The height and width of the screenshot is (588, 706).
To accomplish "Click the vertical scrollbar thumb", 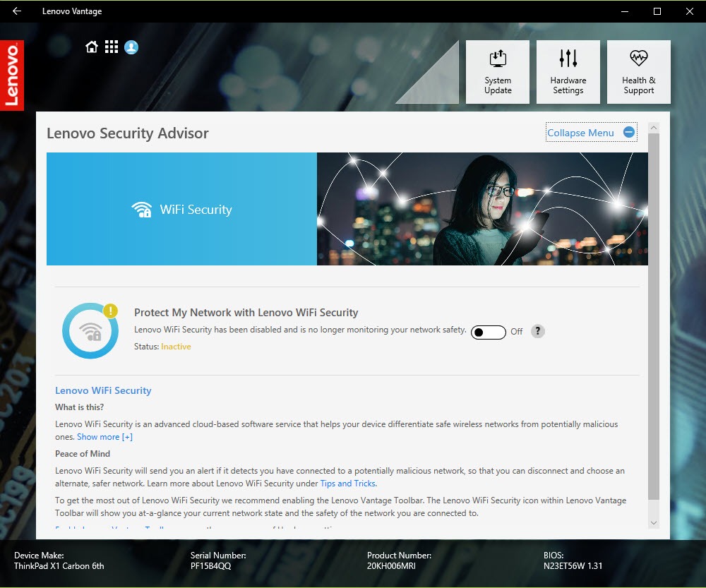I will (x=654, y=316).
